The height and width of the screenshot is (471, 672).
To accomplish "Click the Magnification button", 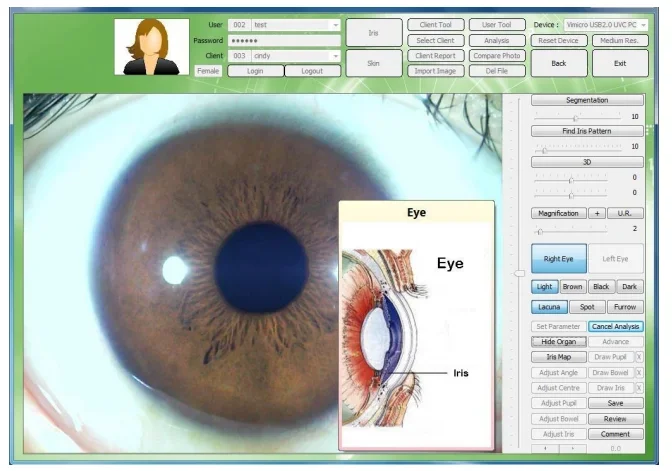I will (559, 213).
